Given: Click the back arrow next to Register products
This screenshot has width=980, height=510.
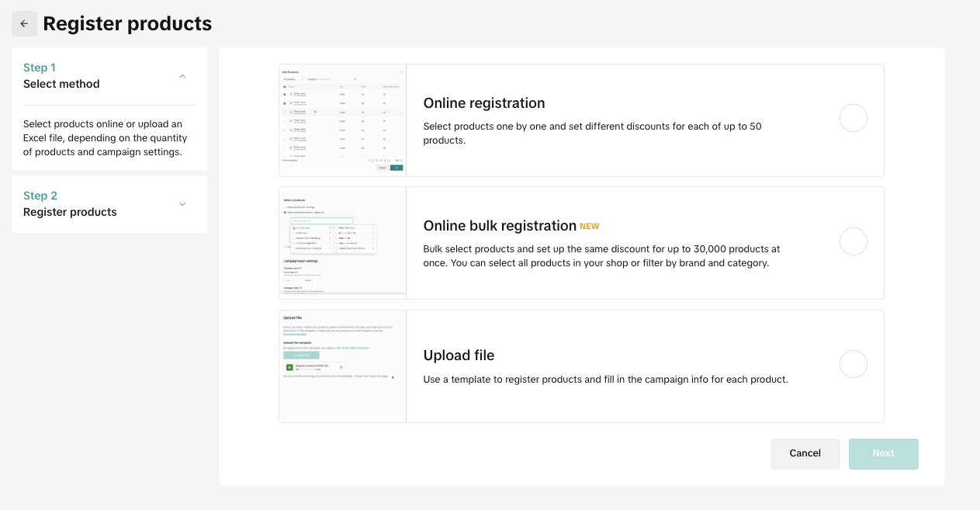Looking at the screenshot, I should (24, 24).
